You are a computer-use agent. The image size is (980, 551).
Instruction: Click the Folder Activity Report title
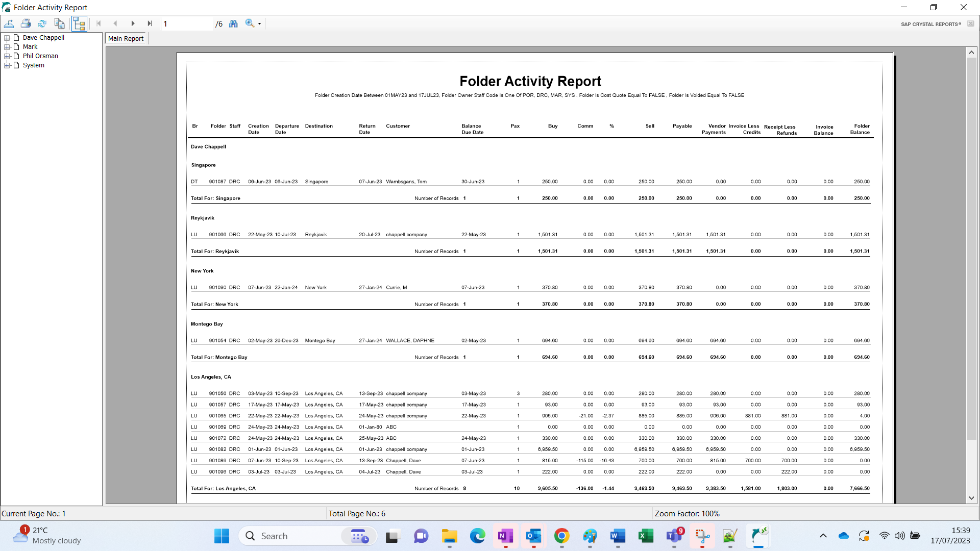[530, 81]
